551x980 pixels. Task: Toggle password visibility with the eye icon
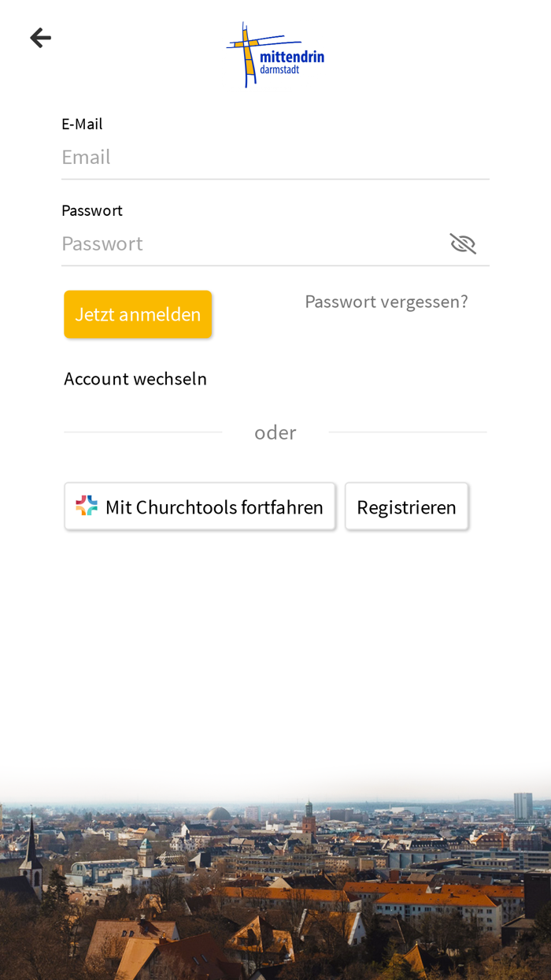463,243
